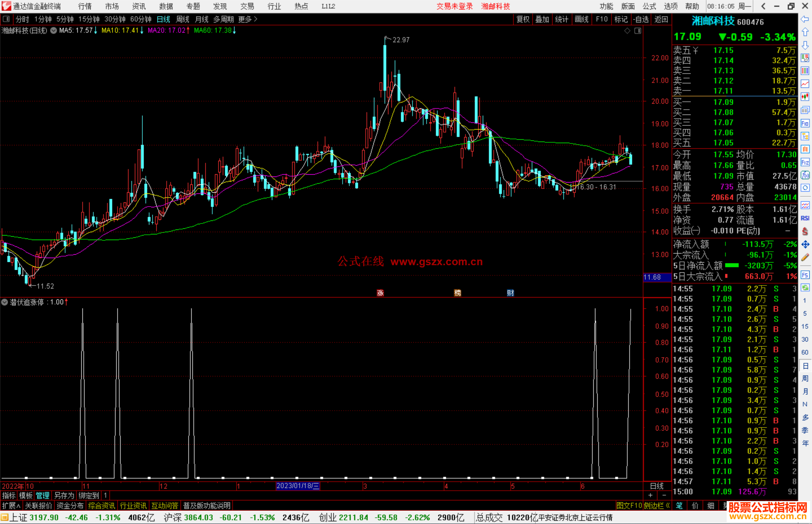Click the orange 榜 marker on chart
Screen dimensions: 812x524
click(x=458, y=293)
